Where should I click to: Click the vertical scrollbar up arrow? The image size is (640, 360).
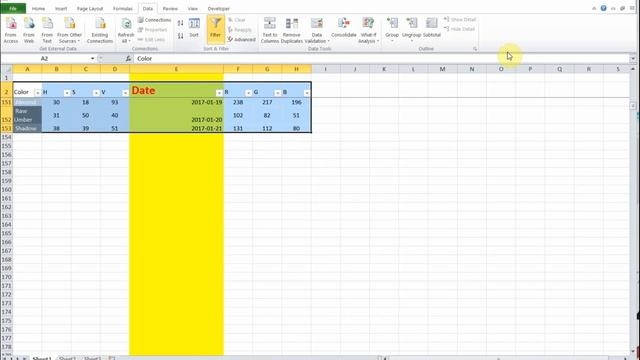(x=633, y=69)
